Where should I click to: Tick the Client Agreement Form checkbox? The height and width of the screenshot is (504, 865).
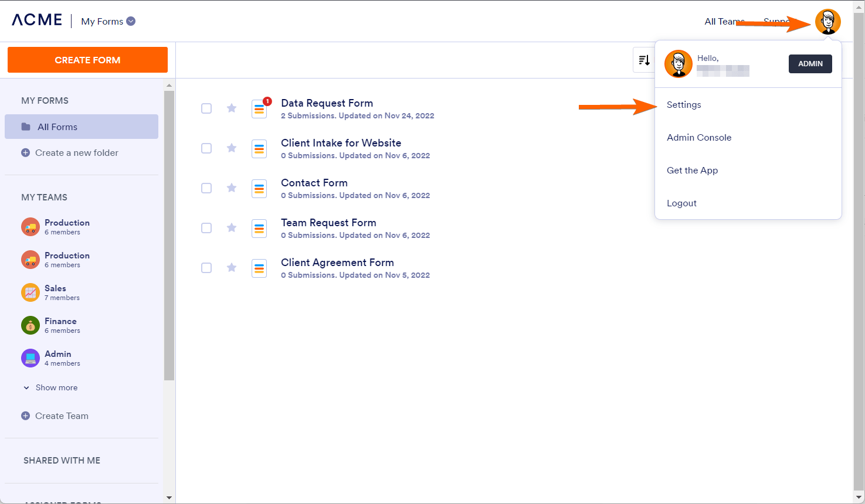206,268
